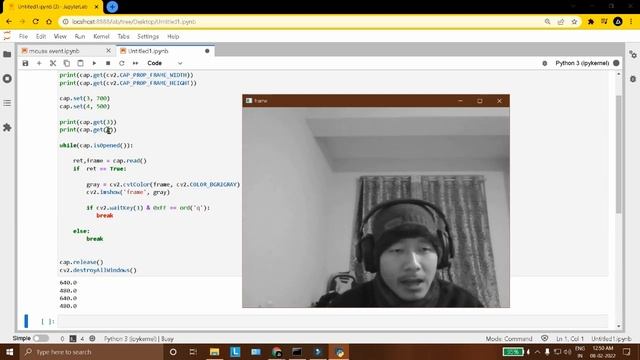Click the Python 3 (ipykernel) | Busy status

(139, 339)
